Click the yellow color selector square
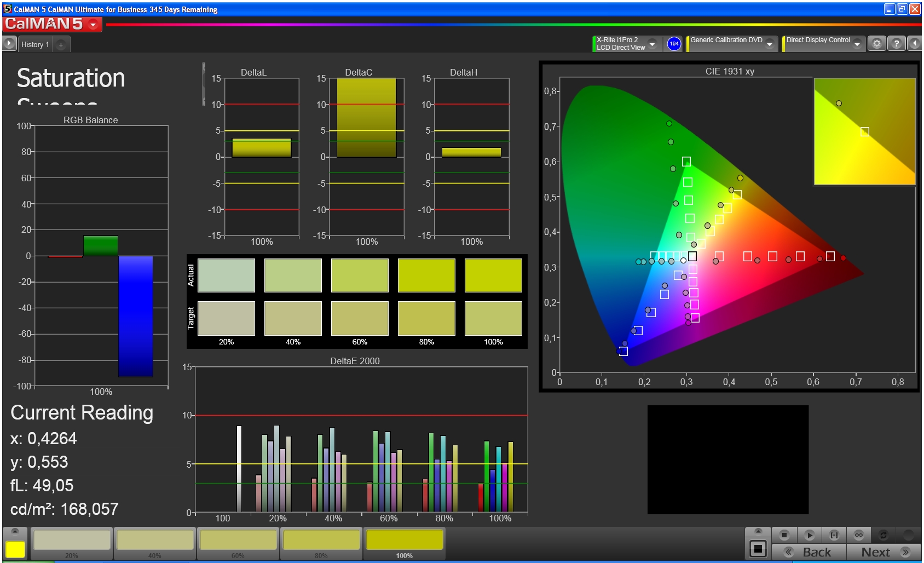This screenshot has height=563, width=924. tap(15, 549)
